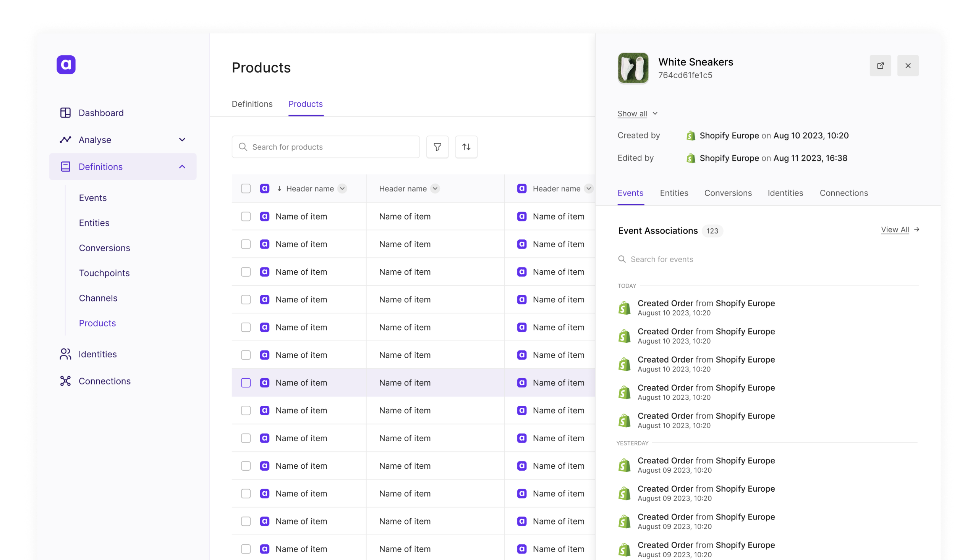Click the Identities people icon in sidebar

[x=65, y=354]
